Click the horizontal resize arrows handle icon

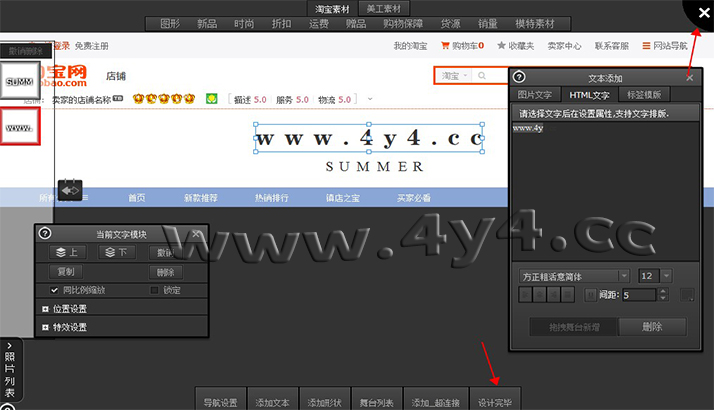(69, 189)
